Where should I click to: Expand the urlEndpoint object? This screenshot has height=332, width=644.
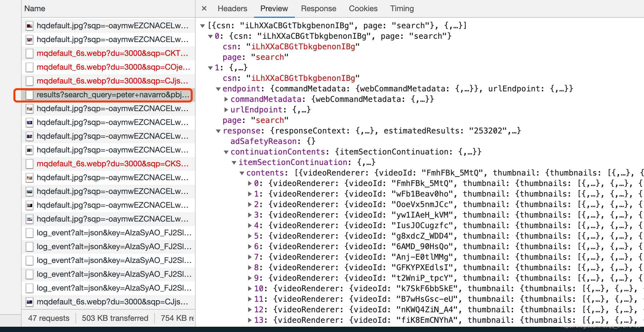click(226, 110)
